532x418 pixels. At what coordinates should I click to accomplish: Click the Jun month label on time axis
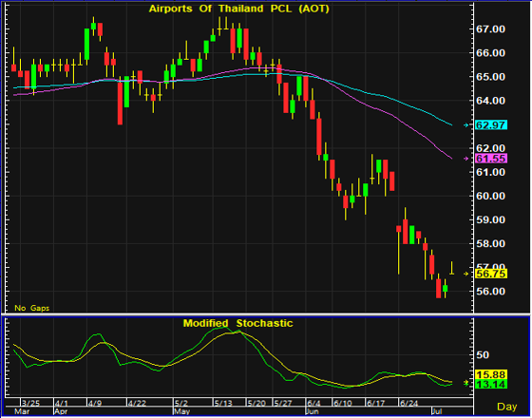313,411
